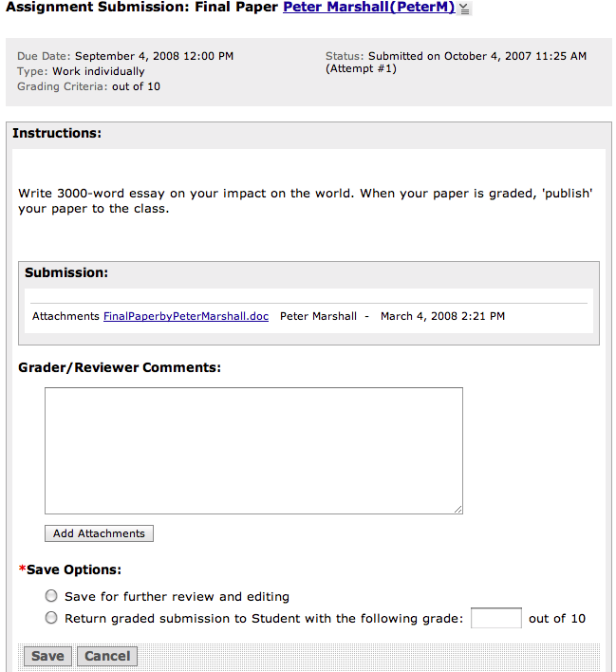The height and width of the screenshot is (672, 616).
Task: Click the Peter Marshall(PeterM) student link
Action: click(368, 8)
